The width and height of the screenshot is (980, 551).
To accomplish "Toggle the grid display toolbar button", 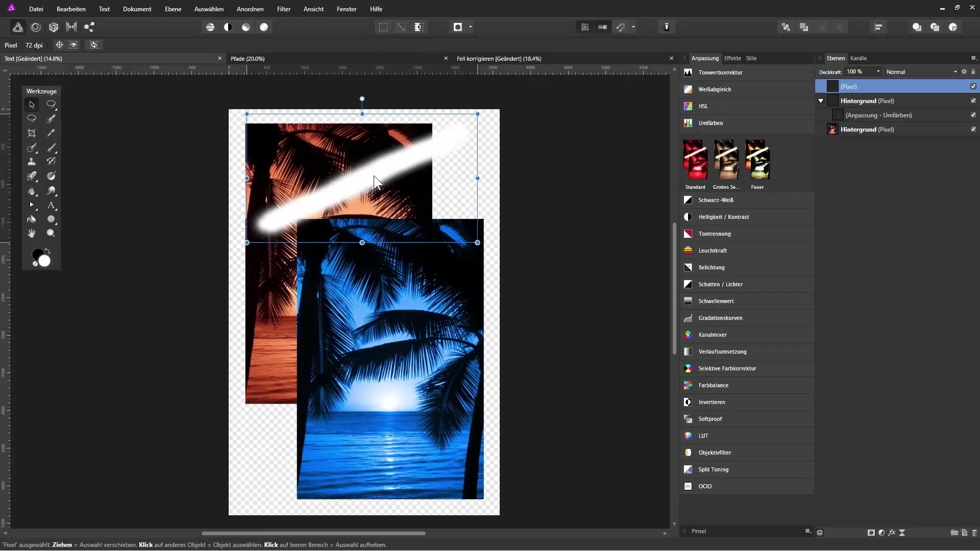I will [x=585, y=27].
